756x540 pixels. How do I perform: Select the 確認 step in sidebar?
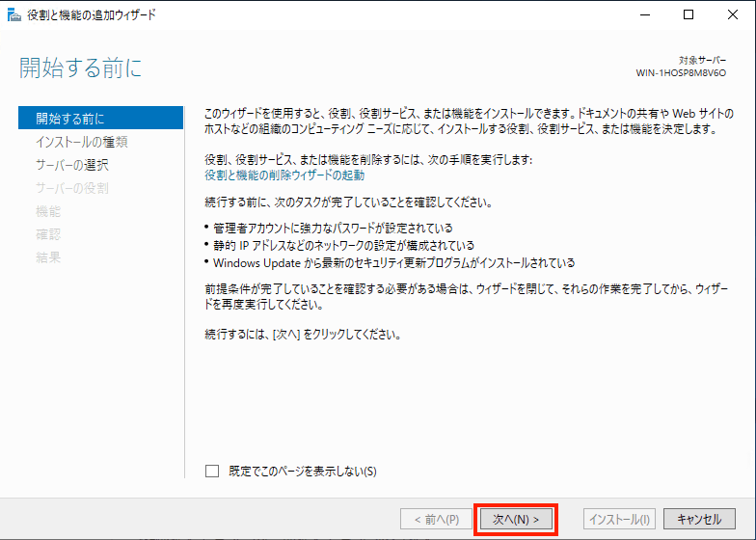click(48, 234)
